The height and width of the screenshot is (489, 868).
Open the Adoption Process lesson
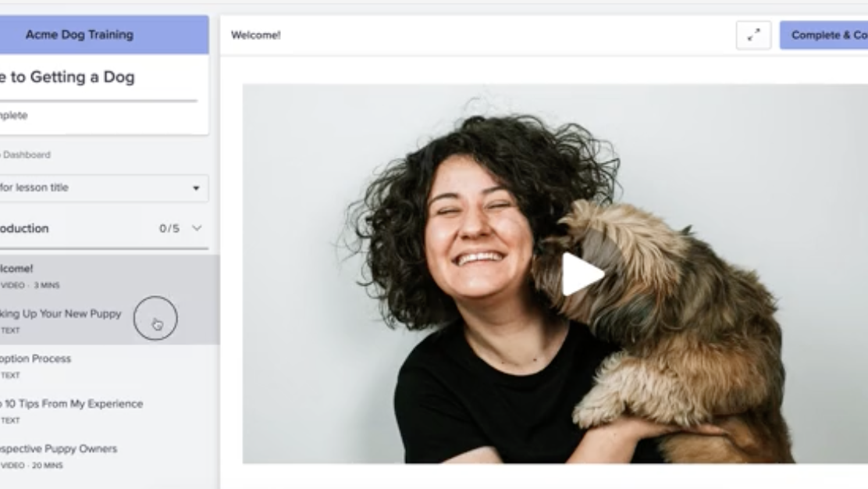[36, 359]
